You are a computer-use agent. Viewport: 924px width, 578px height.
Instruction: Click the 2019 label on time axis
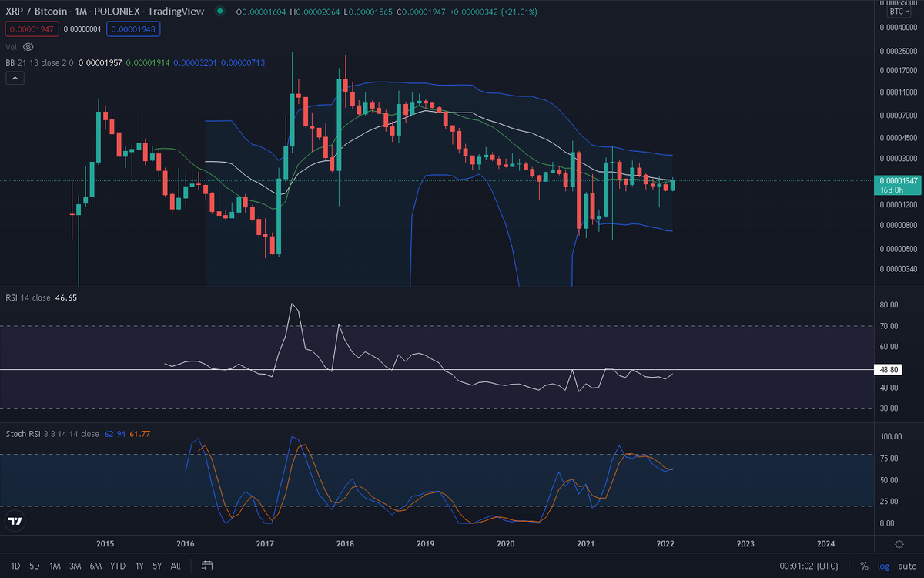[425, 543]
